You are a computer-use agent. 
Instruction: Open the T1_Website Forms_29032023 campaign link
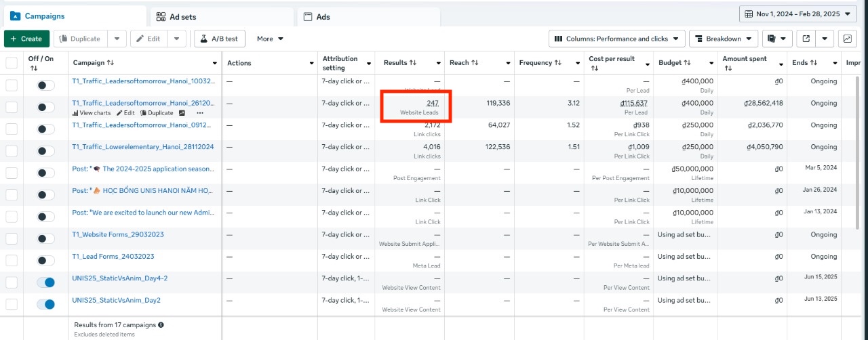[x=118, y=234]
